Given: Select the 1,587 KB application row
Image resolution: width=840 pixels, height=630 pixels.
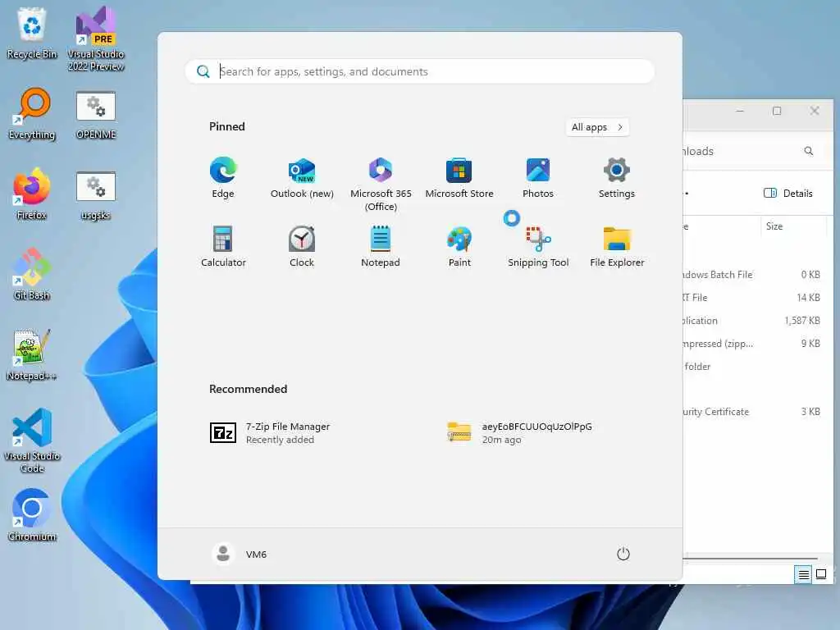Looking at the screenshot, I should coord(755,321).
